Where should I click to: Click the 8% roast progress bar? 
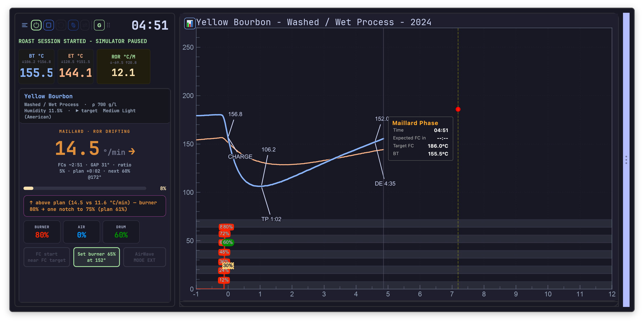85,188
